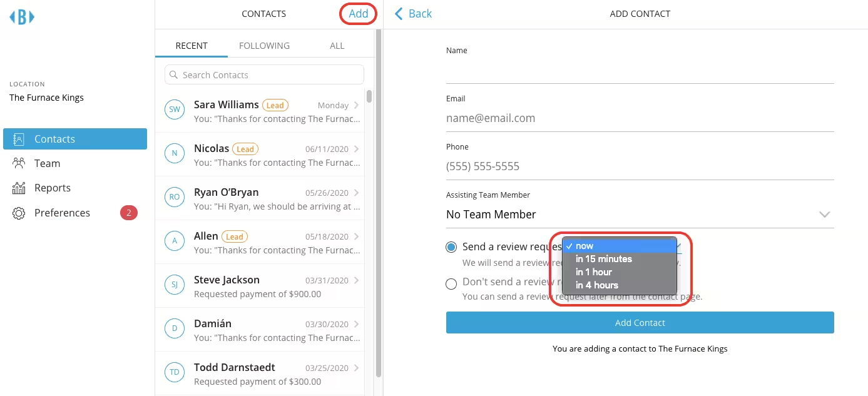Open Damián row chevron
This screenshot has height=396, width=868.
click(x=357, y=324)
